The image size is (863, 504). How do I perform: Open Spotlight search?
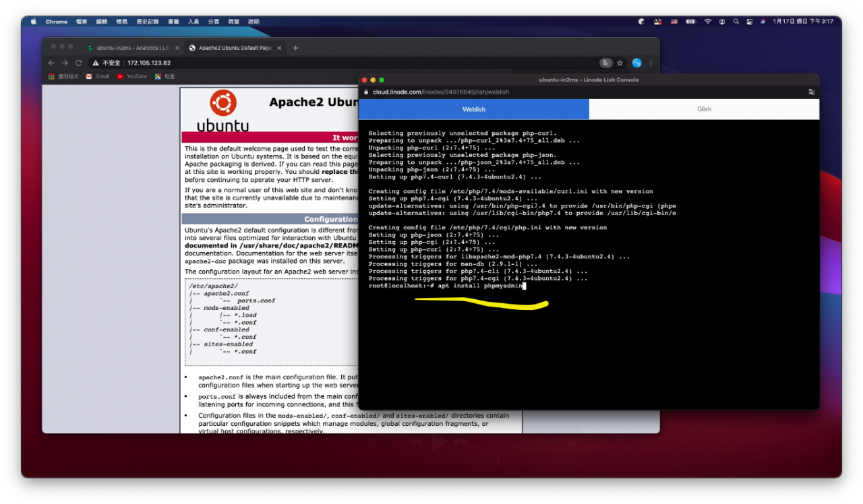click(736, 22)
